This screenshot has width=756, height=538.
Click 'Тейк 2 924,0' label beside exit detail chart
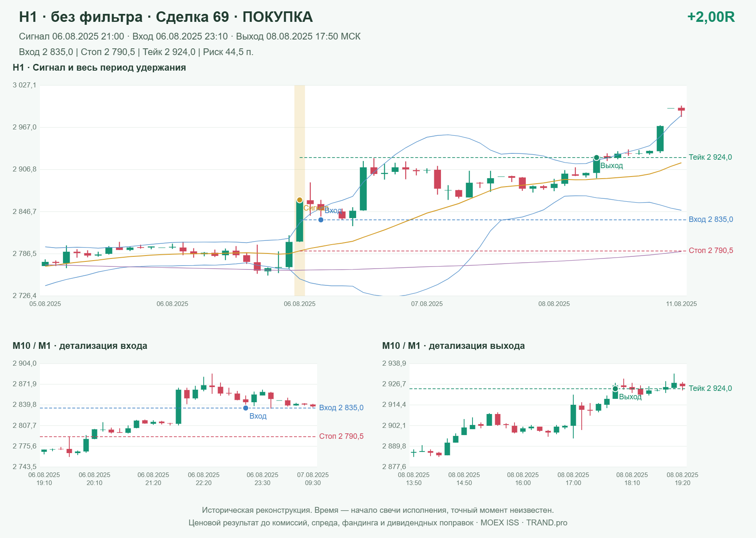tap(710, 388)
